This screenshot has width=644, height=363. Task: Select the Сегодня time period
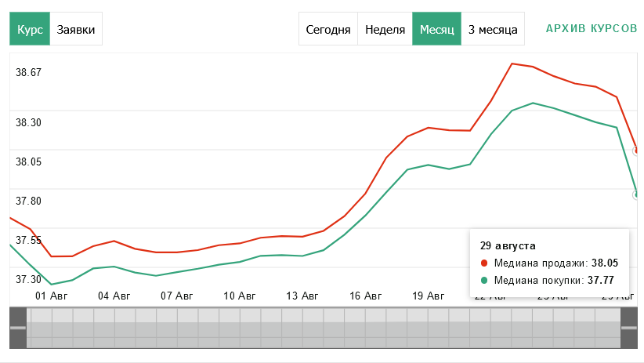click(327, 30)
